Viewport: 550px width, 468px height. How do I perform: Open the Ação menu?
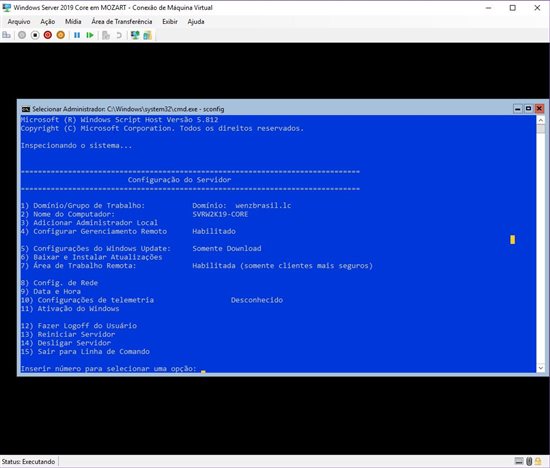point(48,22)
